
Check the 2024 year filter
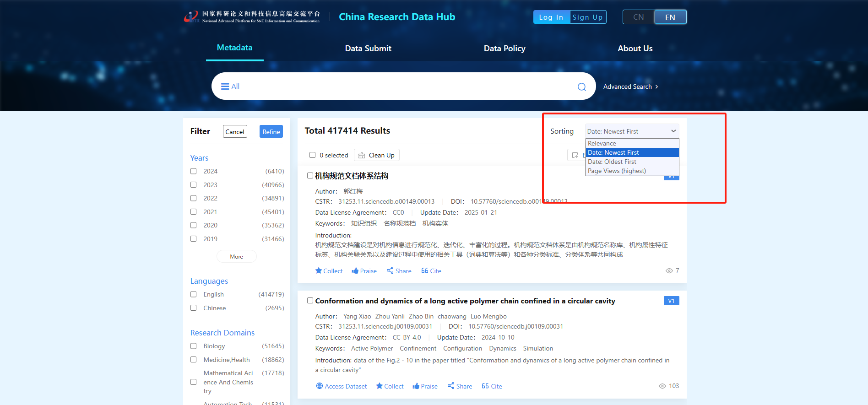(x=194, y=171)
